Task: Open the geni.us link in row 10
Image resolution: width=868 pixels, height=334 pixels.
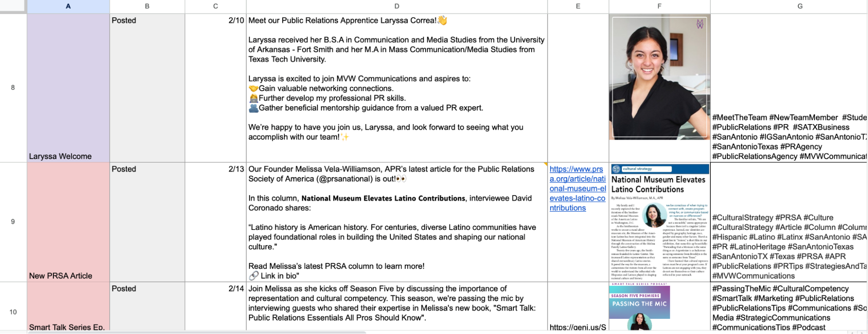Action: (578, 327)
